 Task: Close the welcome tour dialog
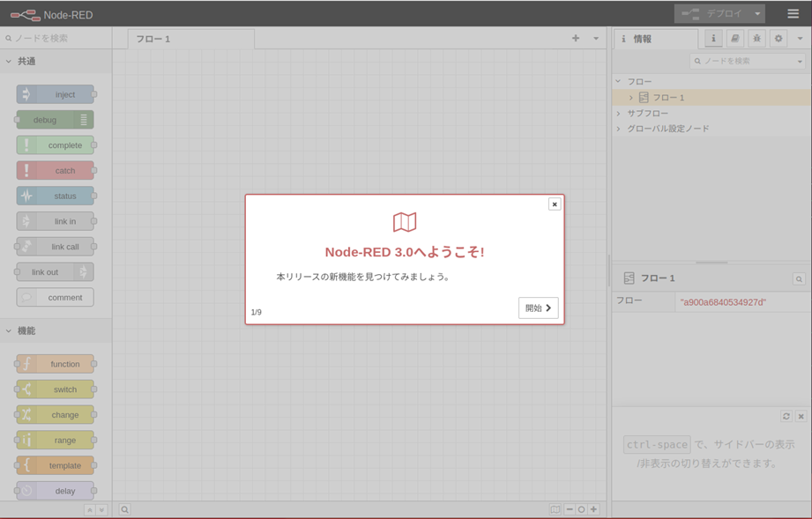pyautogui.click(x=555, y=204)
